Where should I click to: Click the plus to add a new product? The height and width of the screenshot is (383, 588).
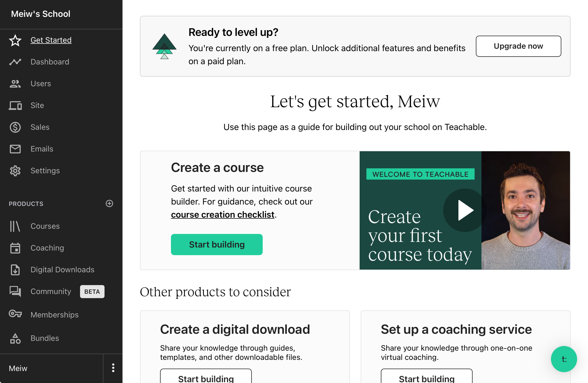[109, 203]
